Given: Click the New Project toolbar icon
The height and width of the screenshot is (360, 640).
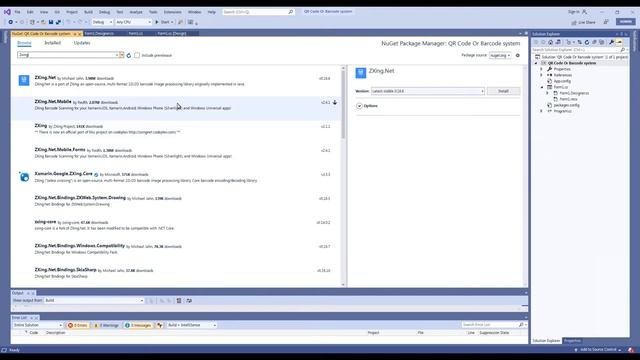Looking at the screenshot, I should [32, 22].
